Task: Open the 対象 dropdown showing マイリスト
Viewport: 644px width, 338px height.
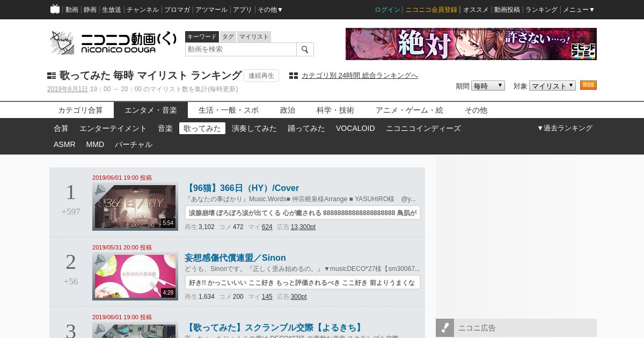Action: pyautogui.click(x=552, y=86)
